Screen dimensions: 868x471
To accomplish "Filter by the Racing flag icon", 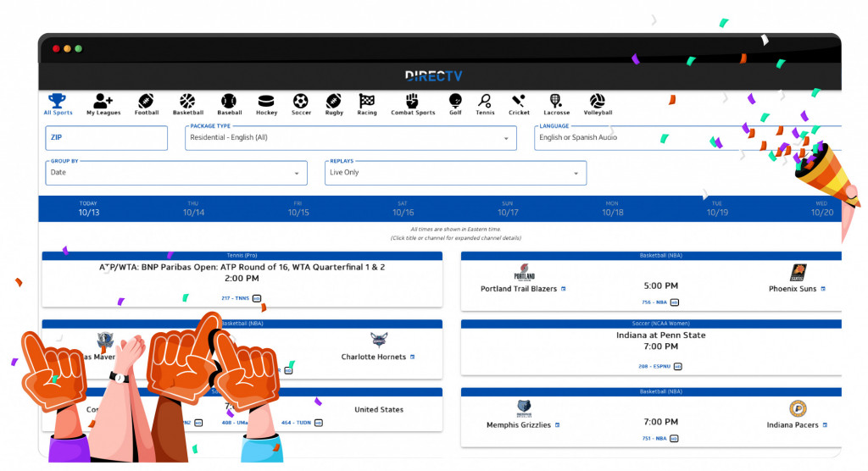I will pos(366,101).
